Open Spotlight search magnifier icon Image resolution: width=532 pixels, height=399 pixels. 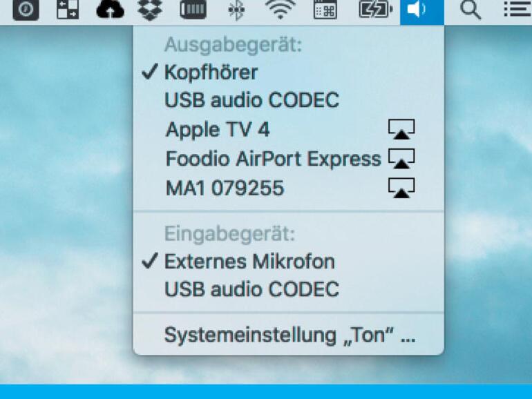471,10
